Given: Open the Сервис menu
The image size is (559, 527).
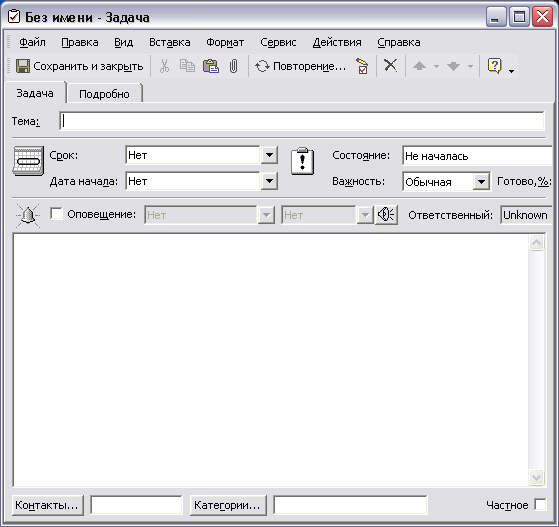Looking at the screenshot, I should click(x=278, y=42).
